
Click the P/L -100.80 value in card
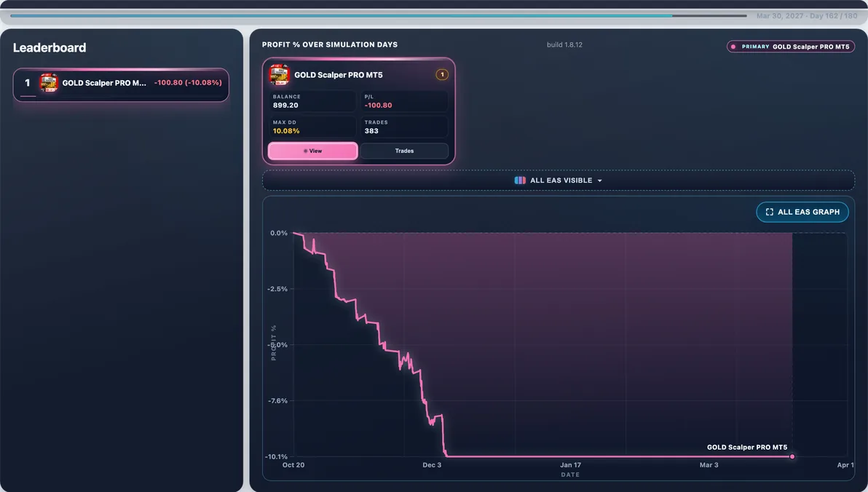(378, 105)
